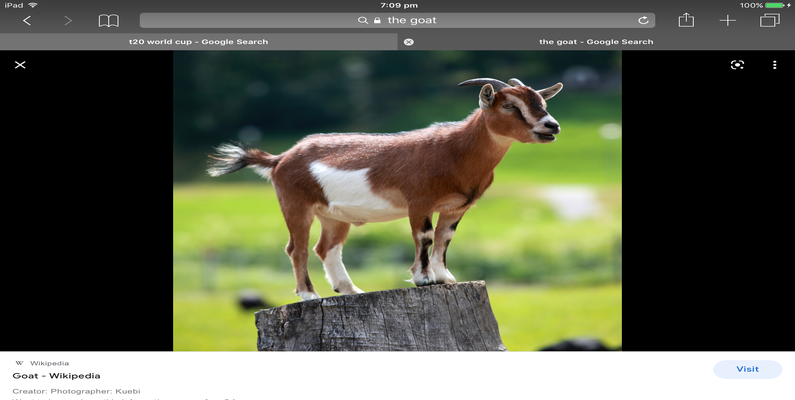
Task: Open the 'Goat - Wikipedia' title link
Action: click(56, 376)
